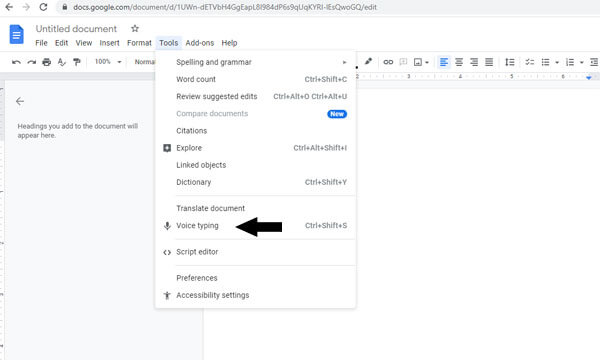This screenshot has width=600, height=360.
Task: Click the browser forward arrow
Action: (26, 7)
